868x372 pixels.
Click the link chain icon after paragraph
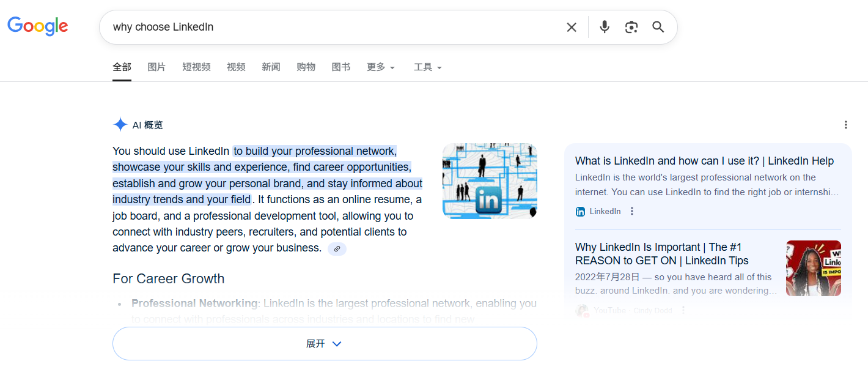[x=337, y=248]
